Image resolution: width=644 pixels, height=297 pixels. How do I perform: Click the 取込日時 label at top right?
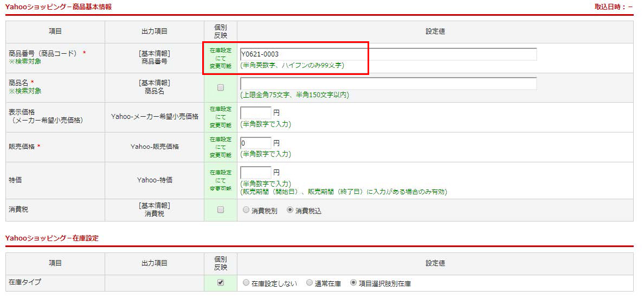614,7
